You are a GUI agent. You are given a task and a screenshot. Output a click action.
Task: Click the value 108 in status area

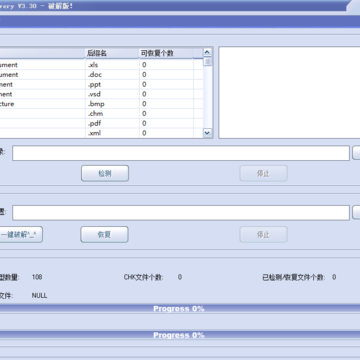pos(37,277)
